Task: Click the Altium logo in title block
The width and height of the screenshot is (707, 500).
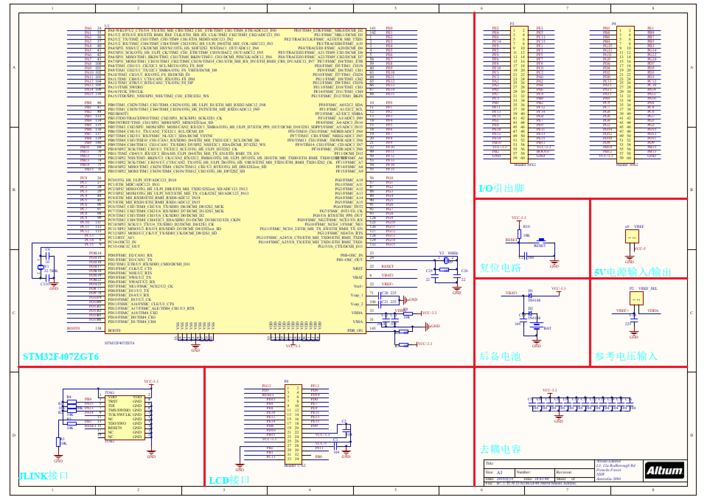Action: tap(664, 471)
